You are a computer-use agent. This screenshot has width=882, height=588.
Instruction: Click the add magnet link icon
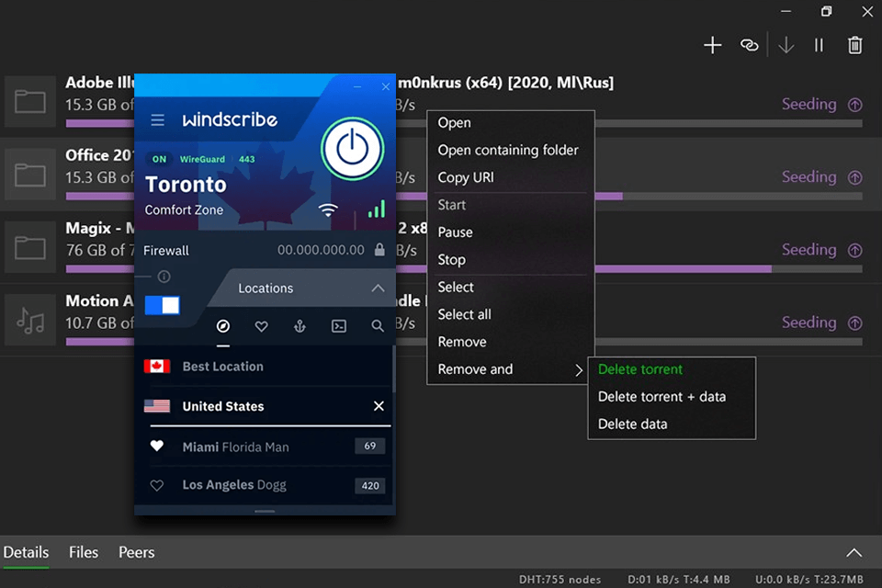tap(749, 45)
